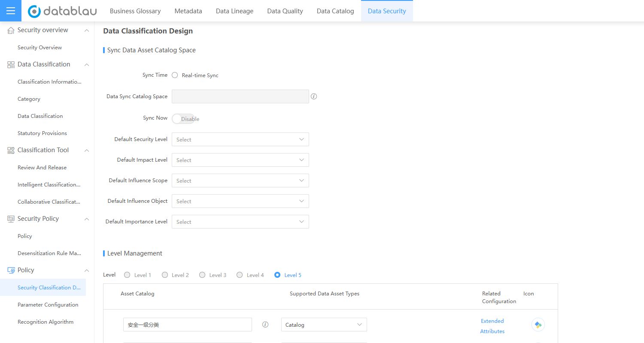Open the Default Security Level dropdown
Image resolution: width=644 pixels, height=343 pixels.
(x=240, y=139)
